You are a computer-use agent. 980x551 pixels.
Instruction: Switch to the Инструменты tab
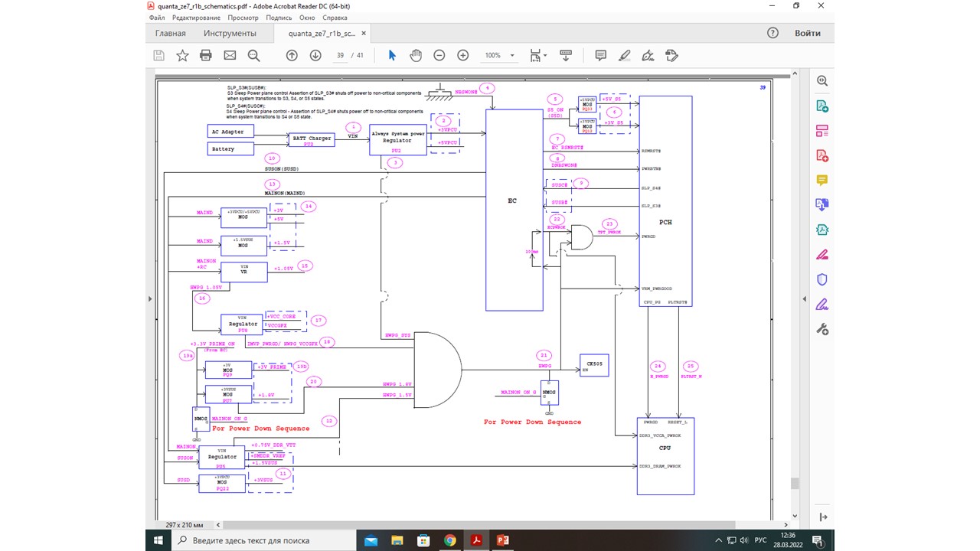[230, 33]
